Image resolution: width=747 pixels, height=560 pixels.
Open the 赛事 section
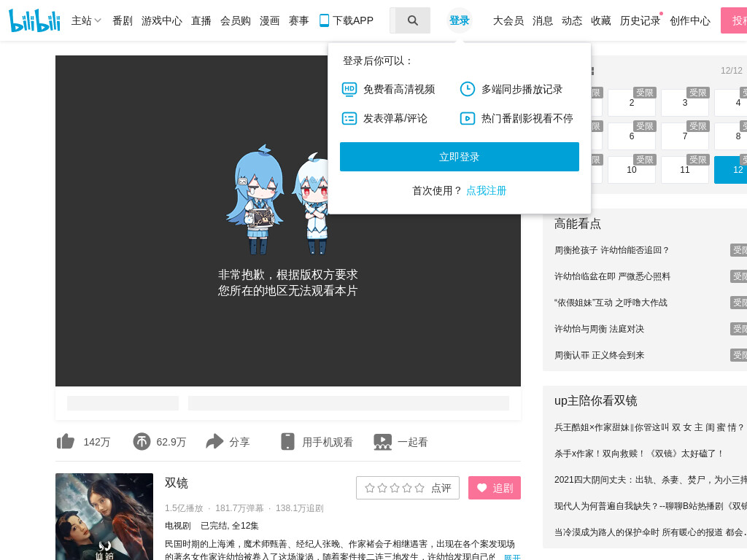pos(298,20)
